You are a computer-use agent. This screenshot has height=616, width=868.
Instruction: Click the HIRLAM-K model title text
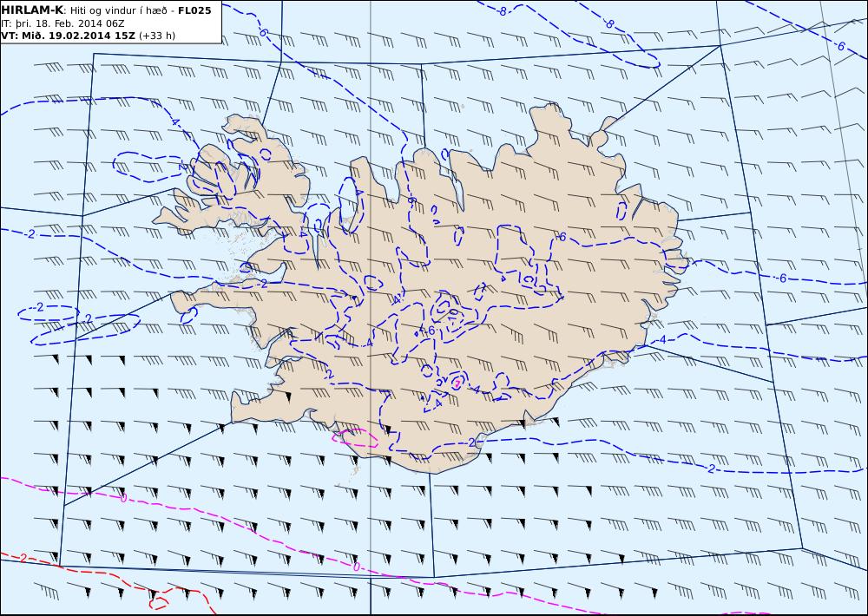[x=32, y=10]
